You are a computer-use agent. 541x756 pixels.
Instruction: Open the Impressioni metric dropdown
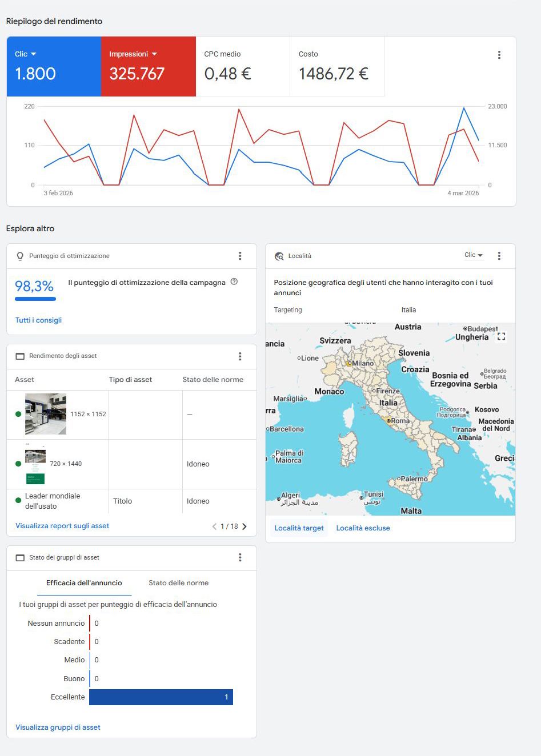133,54
